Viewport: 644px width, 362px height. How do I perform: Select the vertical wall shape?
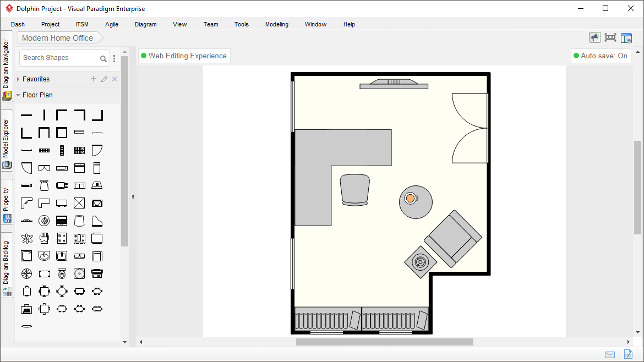pos(45,115)
